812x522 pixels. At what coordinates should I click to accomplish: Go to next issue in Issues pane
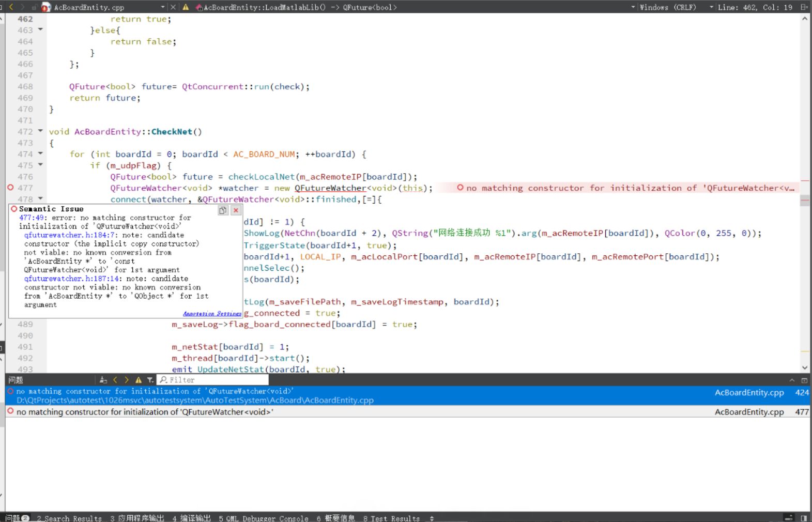127,380
